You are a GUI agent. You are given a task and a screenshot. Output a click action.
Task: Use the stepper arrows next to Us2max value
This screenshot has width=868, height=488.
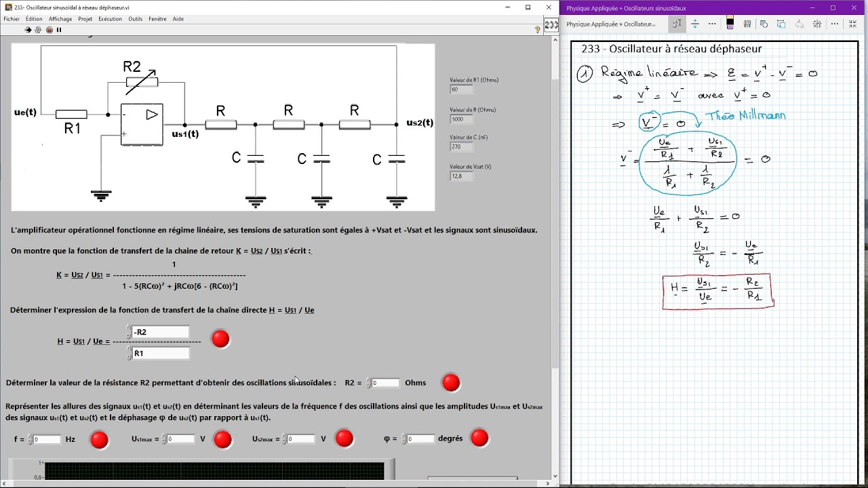[x=284, y=439]
